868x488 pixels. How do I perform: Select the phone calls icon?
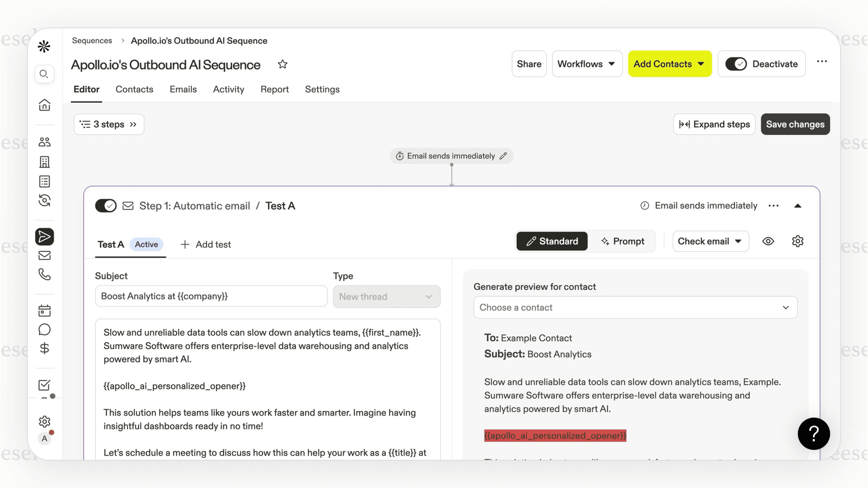[x=44, y=274]
